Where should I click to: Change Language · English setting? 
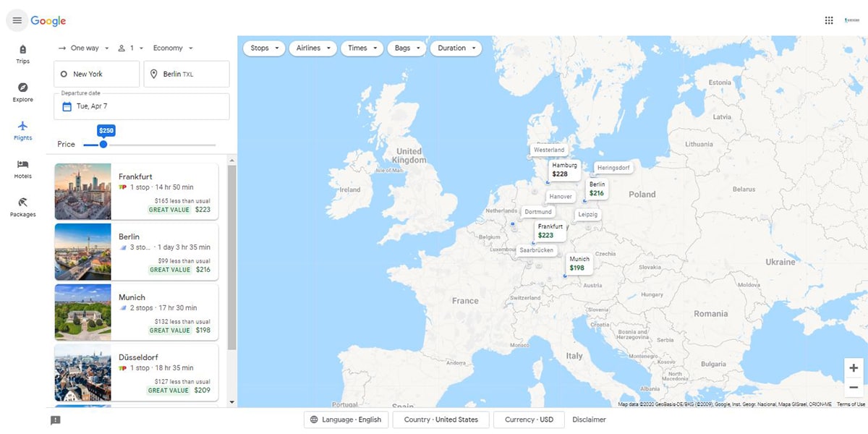346,420
